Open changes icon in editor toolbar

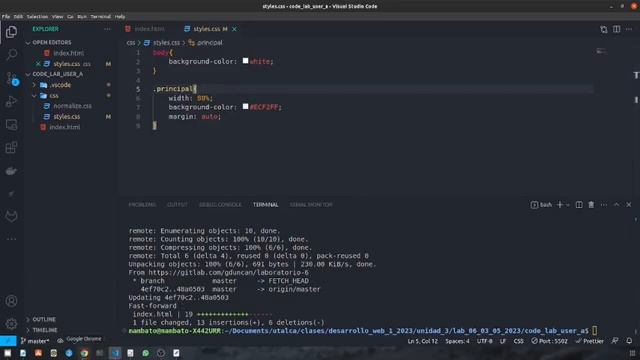click(x=604, y=29)
